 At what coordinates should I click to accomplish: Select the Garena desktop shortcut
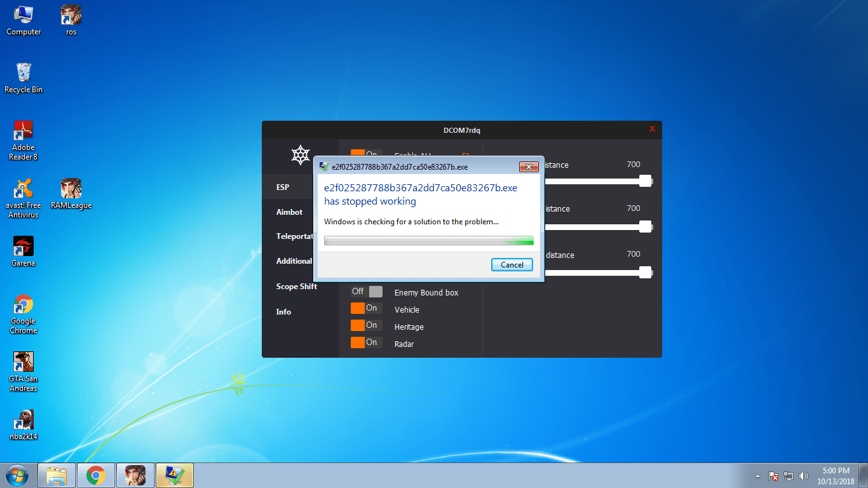click(24, 252)
